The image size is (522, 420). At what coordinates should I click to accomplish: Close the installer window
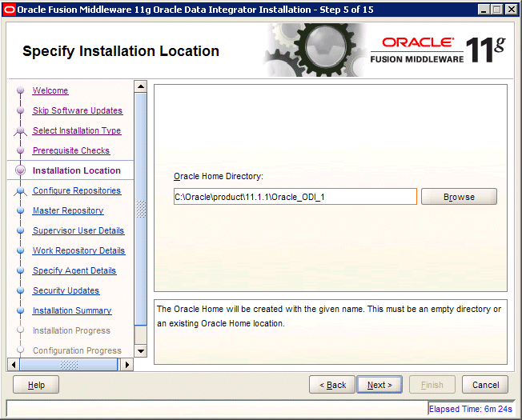click(511, 10)
